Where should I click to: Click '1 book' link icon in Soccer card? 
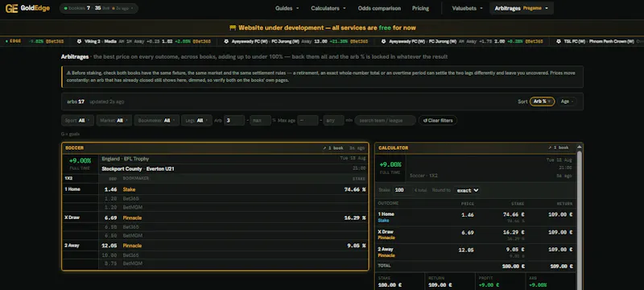(x=332, y=148)
